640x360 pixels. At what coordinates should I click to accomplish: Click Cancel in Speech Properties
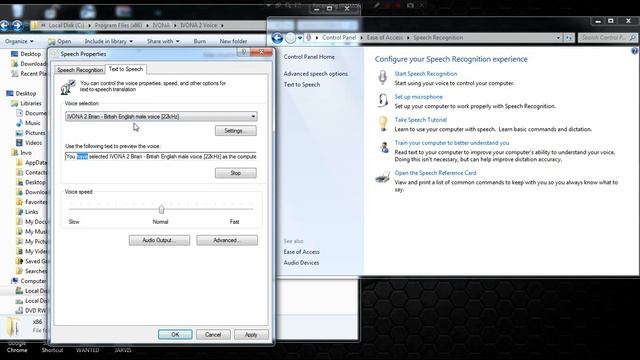[213, 334]
